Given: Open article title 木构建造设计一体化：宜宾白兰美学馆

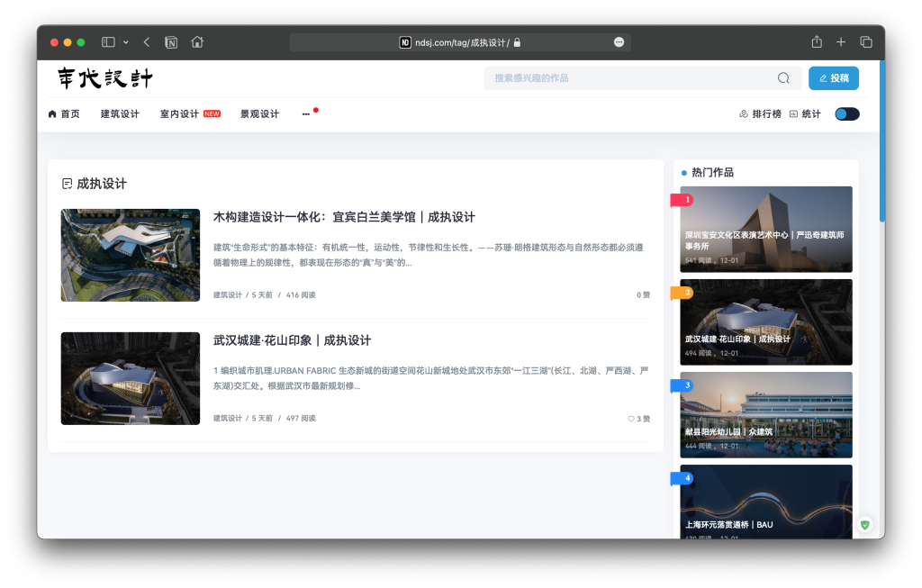Looking at the screenshot, I should point(344,217).
